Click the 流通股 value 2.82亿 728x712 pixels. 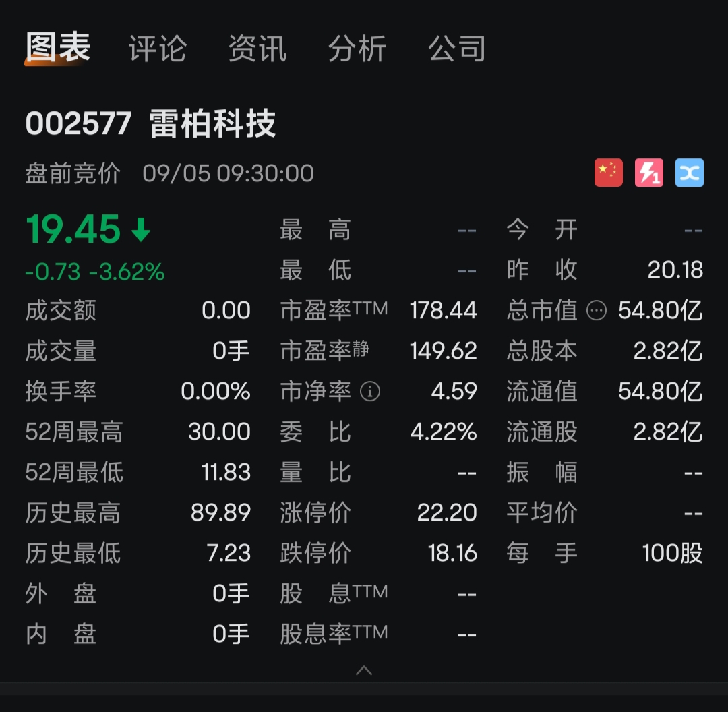click(x=668, y=432)
